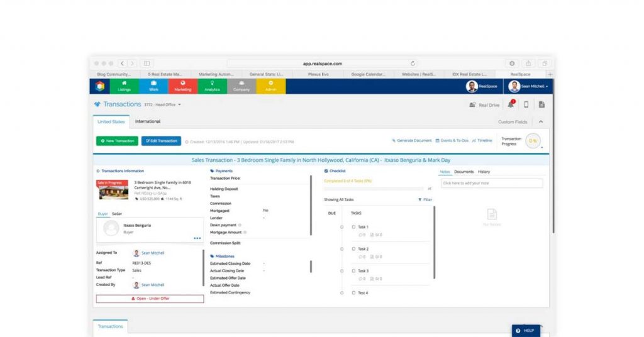This screenshot has height=337, width=644.
Task: Open the Sean Mitchell user menu
Action: 530,86
